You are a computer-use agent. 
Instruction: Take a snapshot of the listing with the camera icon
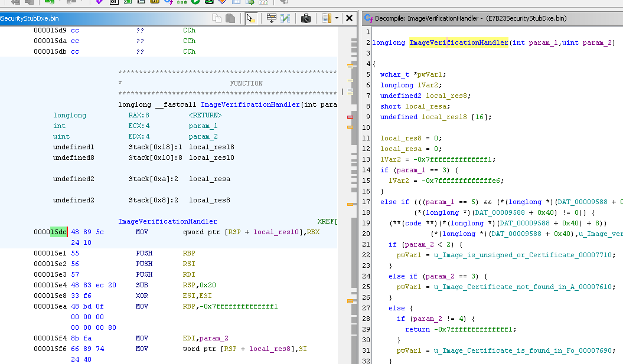pyautogui.click(x=305, y=18)
